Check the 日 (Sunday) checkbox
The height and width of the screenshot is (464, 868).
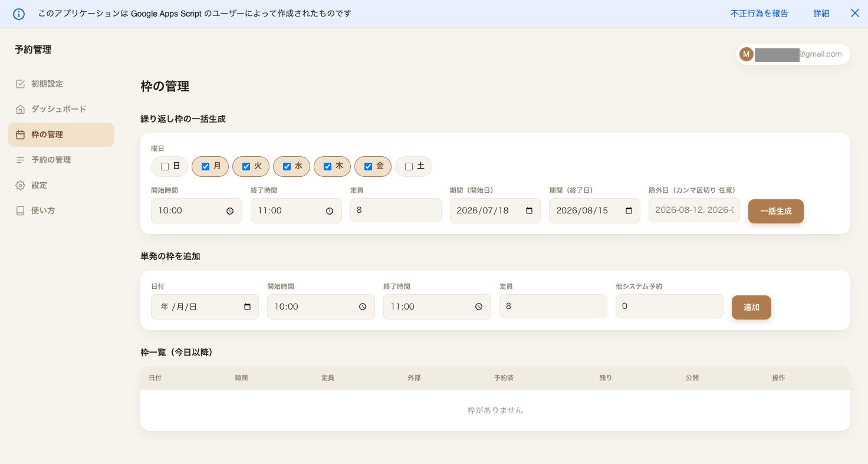(x=165, y=166)
